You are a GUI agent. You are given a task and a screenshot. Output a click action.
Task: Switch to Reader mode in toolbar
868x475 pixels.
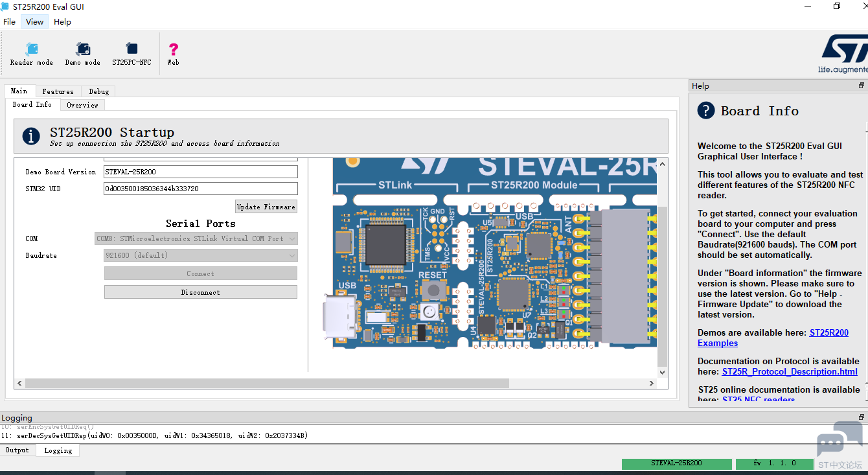point(31,54)
